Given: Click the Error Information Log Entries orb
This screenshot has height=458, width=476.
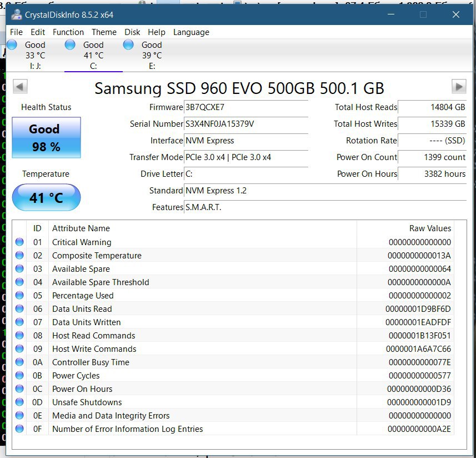Looking at the screenshot, I should click(x=19, y=429).
